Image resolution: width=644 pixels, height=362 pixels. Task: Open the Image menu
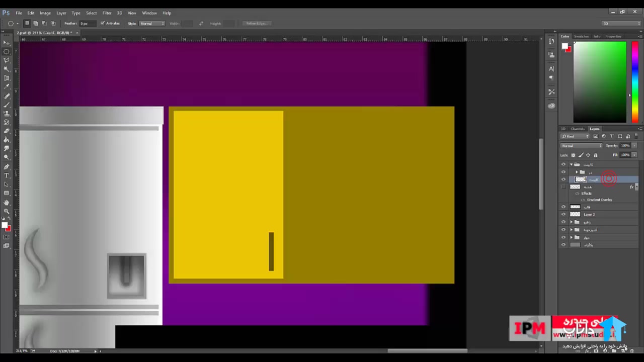(x=45, y=13)
